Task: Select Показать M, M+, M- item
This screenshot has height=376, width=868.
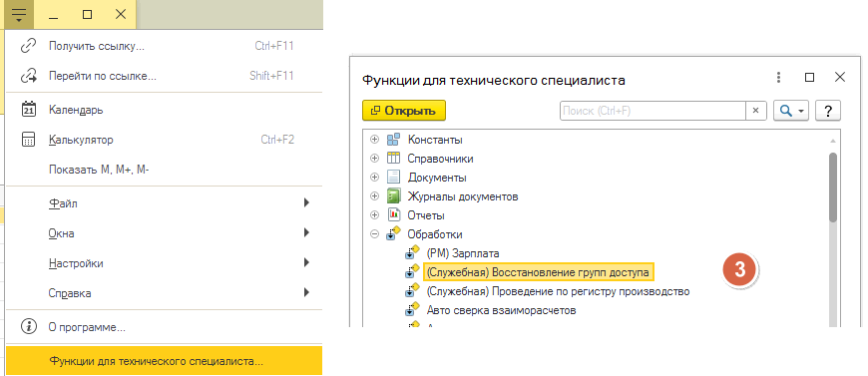Action: pyautogui.click(x=164, y=170)
